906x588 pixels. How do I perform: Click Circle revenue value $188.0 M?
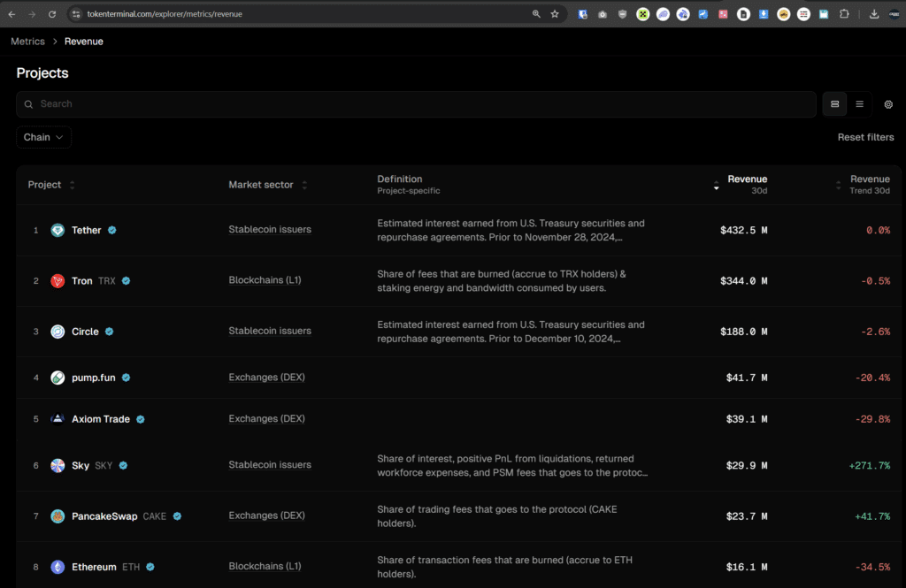pyautogui.click(x=743, y=332)
